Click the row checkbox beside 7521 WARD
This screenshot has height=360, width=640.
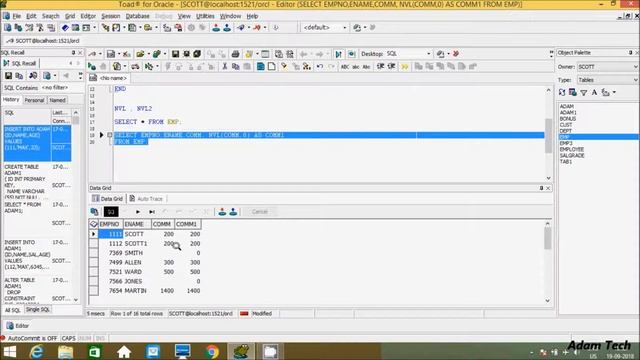pos(93,271)
